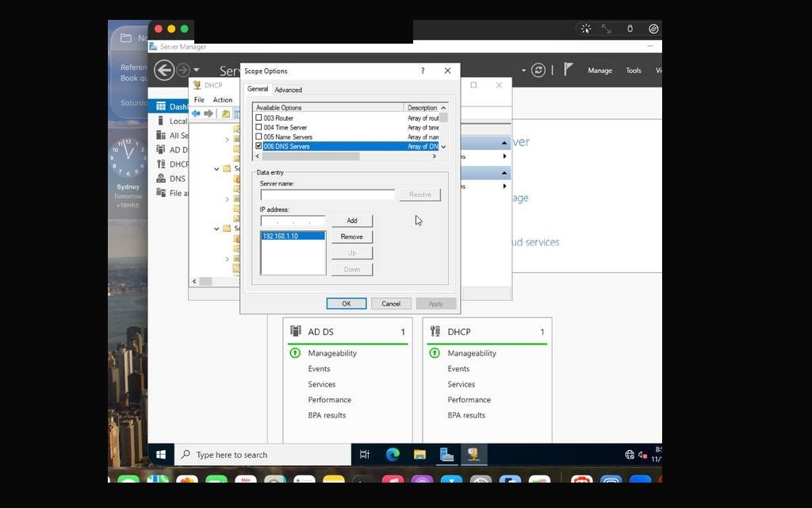Switch to the General tab
Screen dimensions: 812x508
pos(258,89)
